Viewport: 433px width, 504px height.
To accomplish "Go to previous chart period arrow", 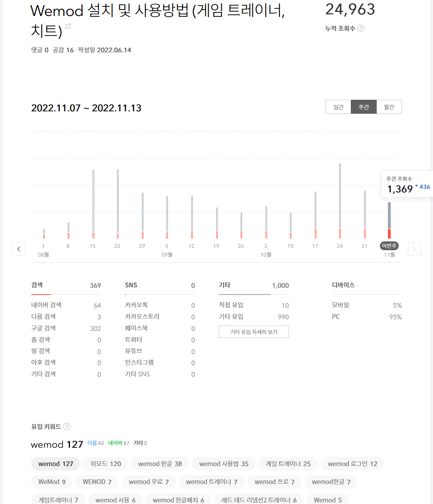I will pos(18,249).
